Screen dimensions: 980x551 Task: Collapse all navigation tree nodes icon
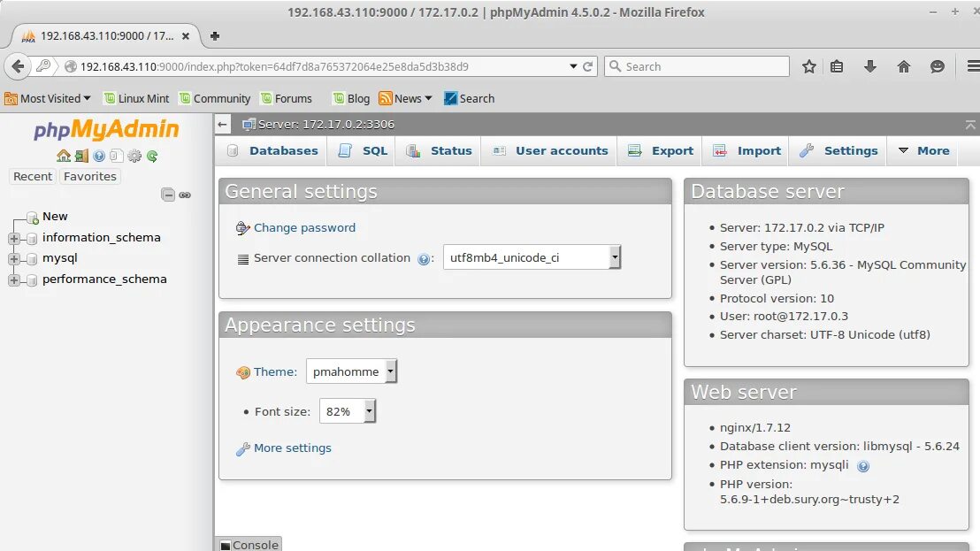[x=168, y=195]
